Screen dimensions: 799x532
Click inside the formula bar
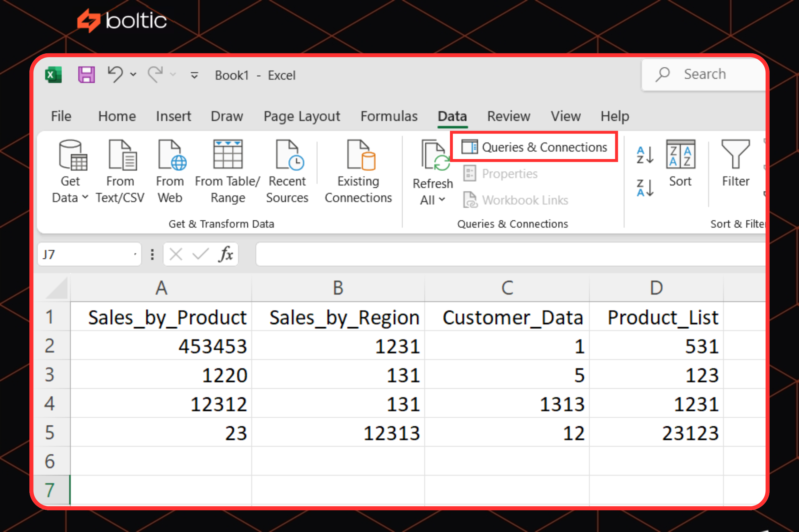pyautogui.click(x=510, y=254)
